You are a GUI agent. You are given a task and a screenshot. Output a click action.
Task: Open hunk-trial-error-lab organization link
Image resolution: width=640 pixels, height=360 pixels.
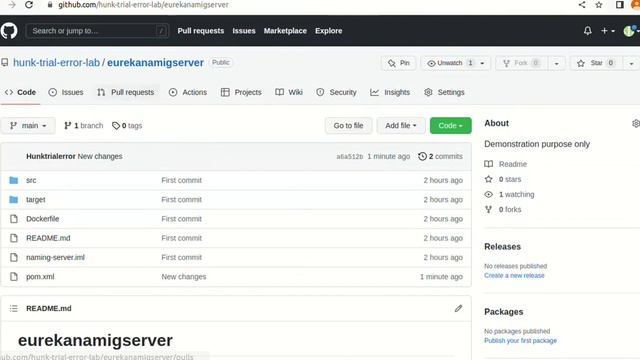click(x=56, y=62)
